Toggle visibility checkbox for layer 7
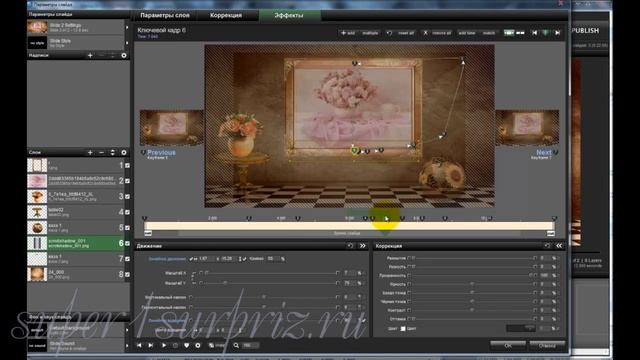 (x=127, y=259)
